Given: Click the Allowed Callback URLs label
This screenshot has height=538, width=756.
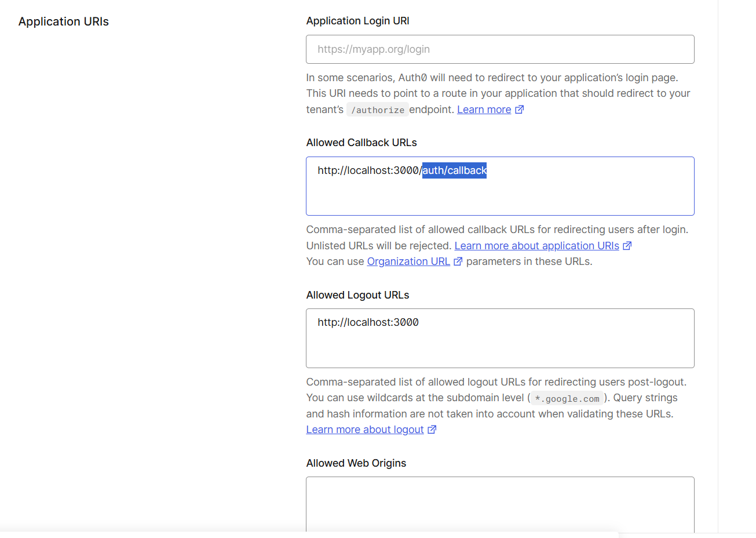Looking at the screenshot, I should (361, 143).
